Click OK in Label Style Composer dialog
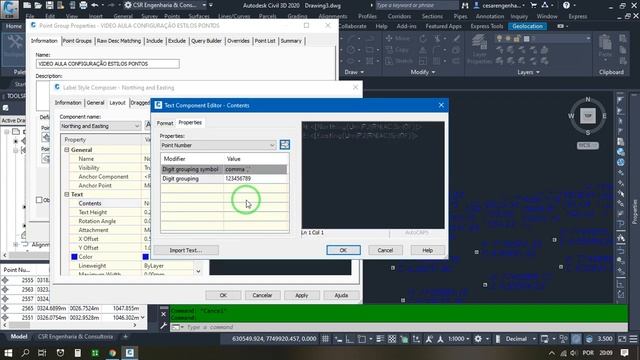 tap(223, 295)
